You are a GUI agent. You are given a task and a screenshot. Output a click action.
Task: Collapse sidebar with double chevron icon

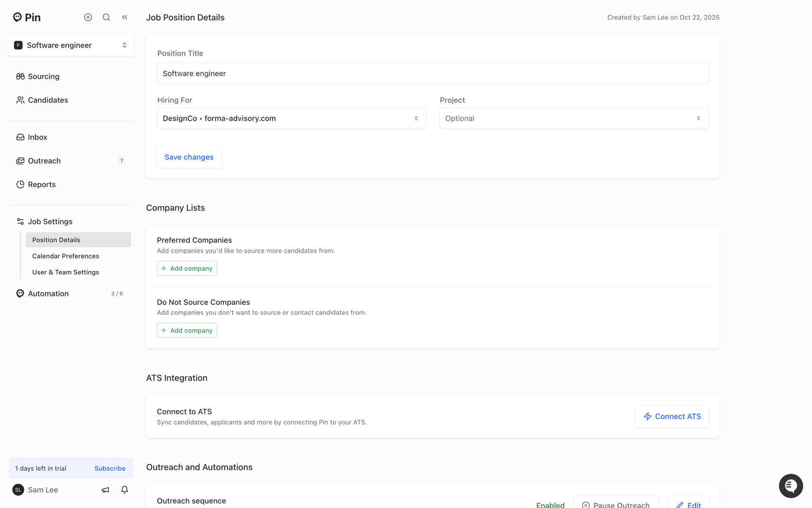125,17
